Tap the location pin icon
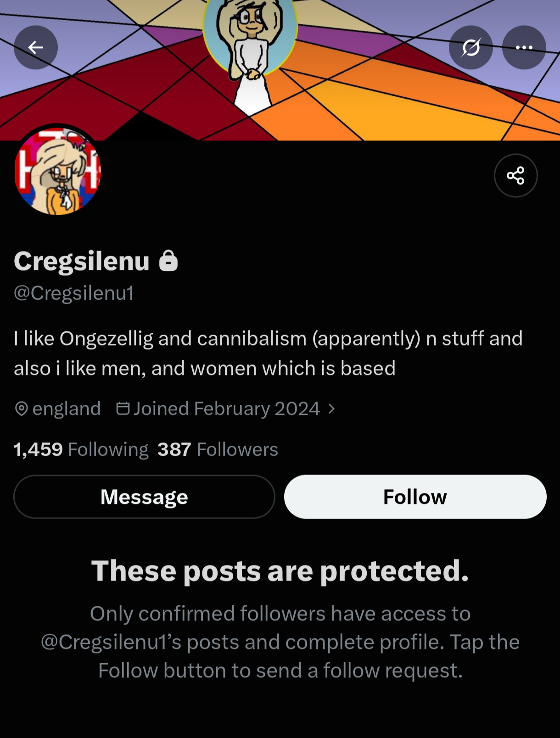 [22, 408]
